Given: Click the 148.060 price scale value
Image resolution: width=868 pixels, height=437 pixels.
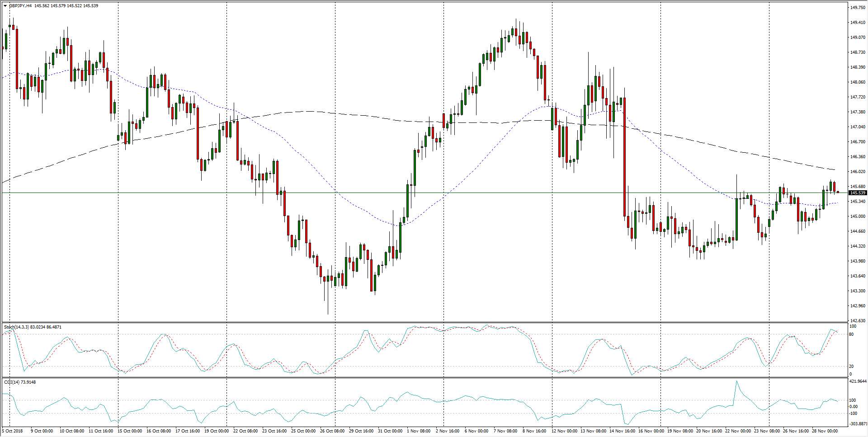Looking at the screenshot, I should click(x=858, y=82).
